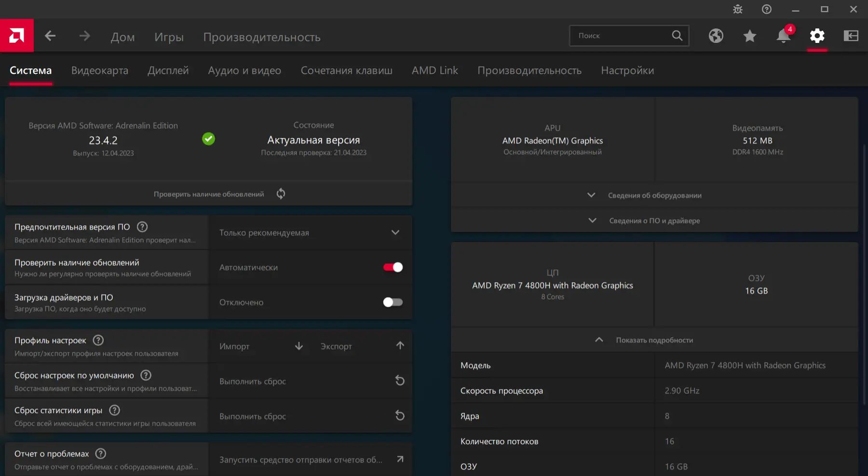Click the DDR4 1600 MHz text
This screenshot has width=868, height=476.
pos(758,152)
